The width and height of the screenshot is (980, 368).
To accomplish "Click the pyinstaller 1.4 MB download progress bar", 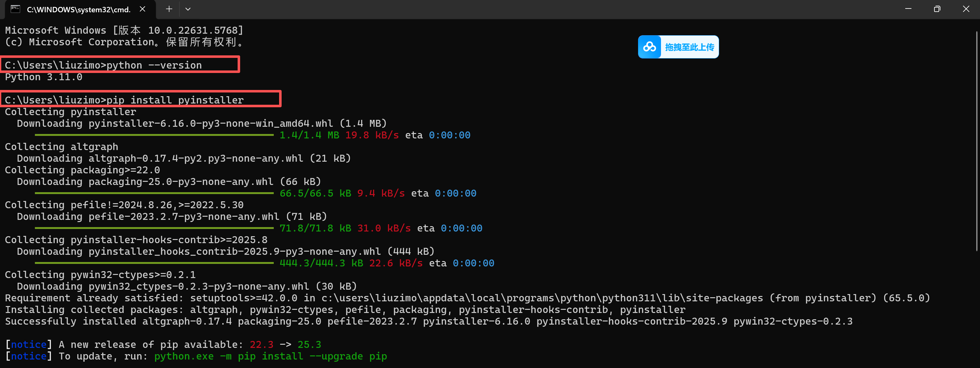I will (154, 135).
